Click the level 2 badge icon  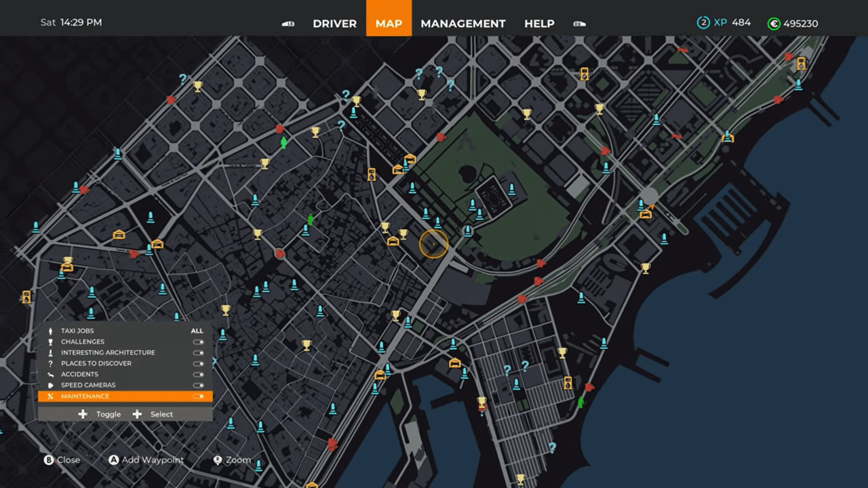(x=703, y=23)
